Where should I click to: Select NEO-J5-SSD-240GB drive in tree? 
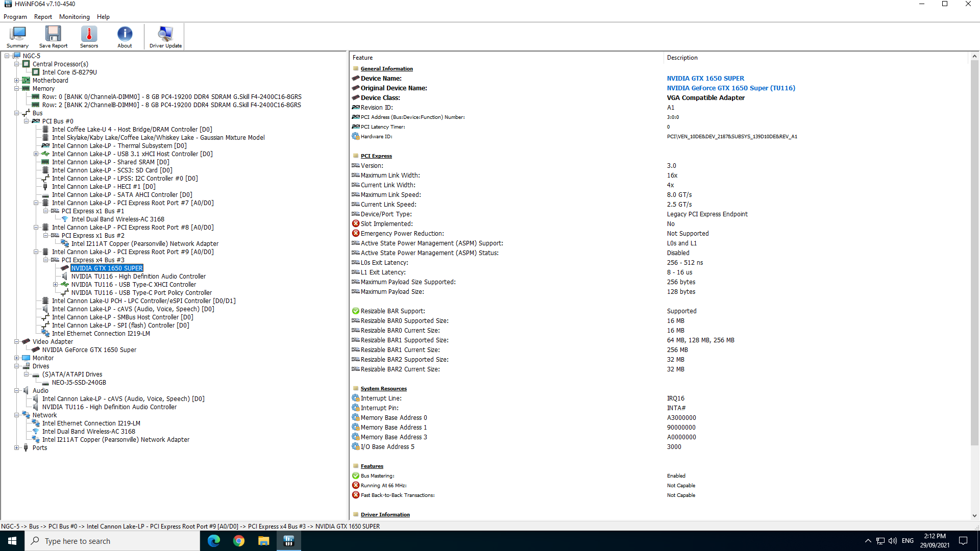coord(79,382)
